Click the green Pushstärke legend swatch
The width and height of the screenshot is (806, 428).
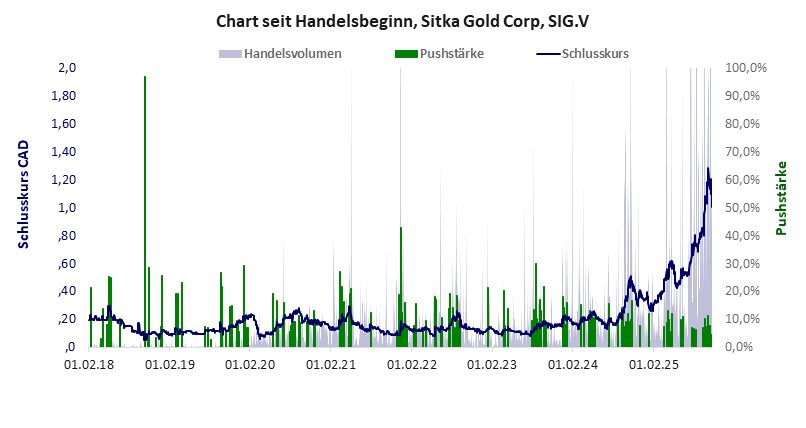(x=407, y=53)
